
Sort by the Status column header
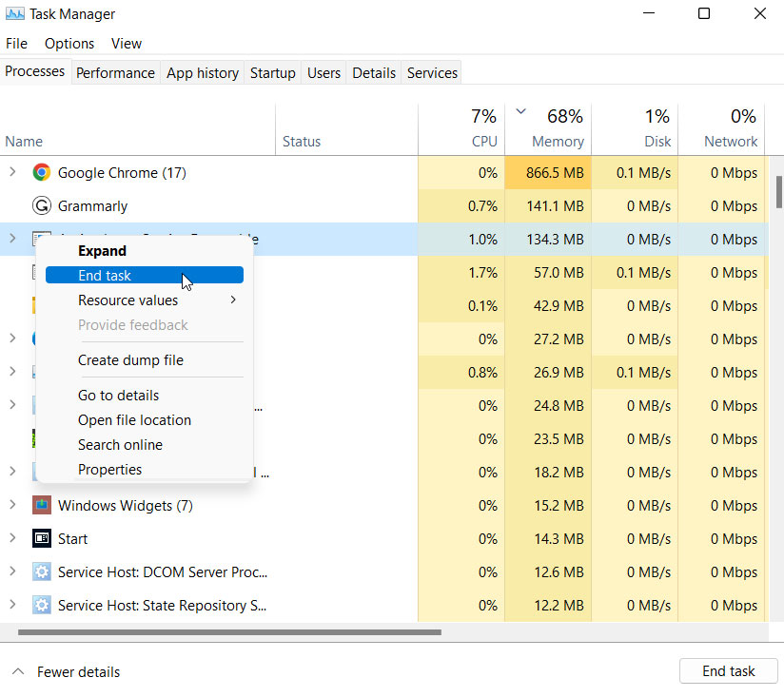coord(346,129)
